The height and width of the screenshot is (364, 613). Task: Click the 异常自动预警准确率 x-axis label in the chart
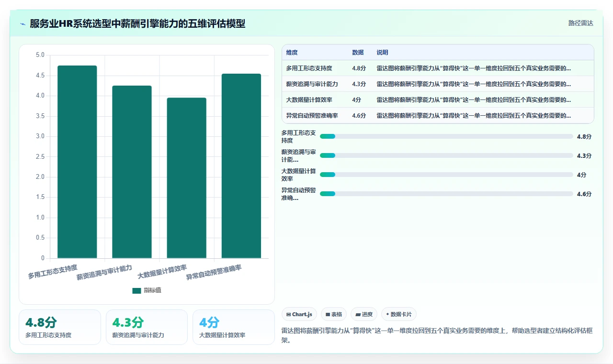[214, 273]
